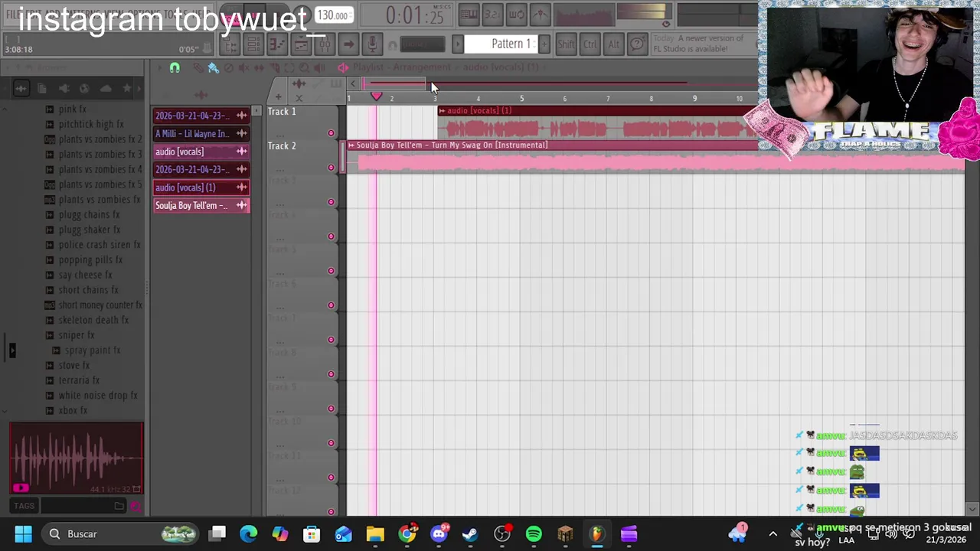
Task: Click the playlist horizontal scroll handle
Action: tap(394, 83)
